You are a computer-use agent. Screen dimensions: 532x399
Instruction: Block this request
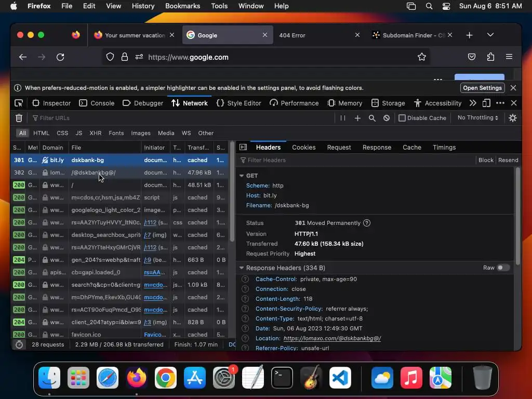486,160
